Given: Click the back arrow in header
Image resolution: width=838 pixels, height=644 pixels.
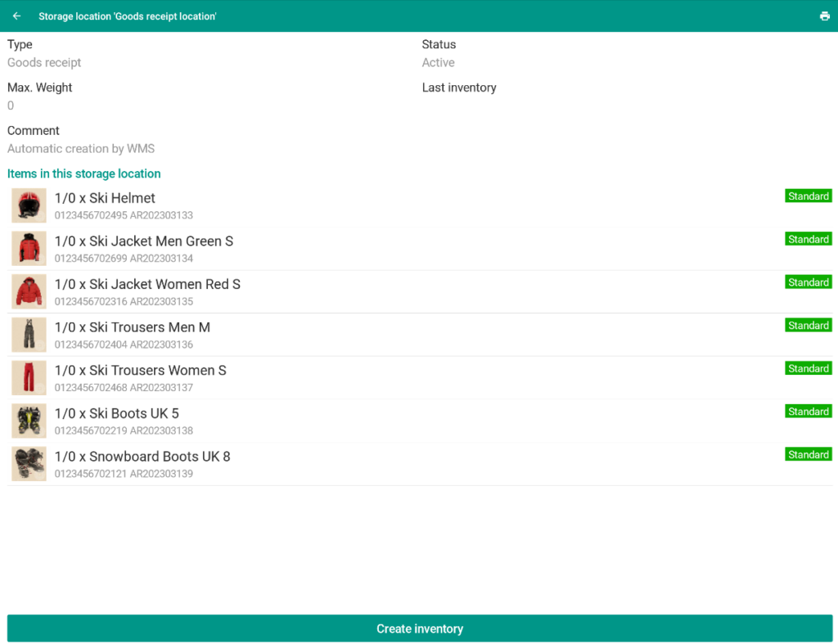Looking at the screenshot, I should pos(16,16).
